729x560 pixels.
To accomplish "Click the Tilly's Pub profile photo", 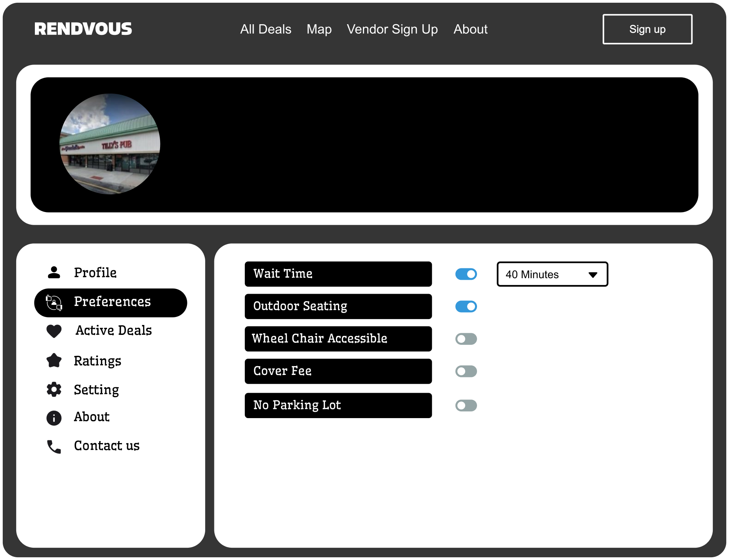I will [110, 144].
